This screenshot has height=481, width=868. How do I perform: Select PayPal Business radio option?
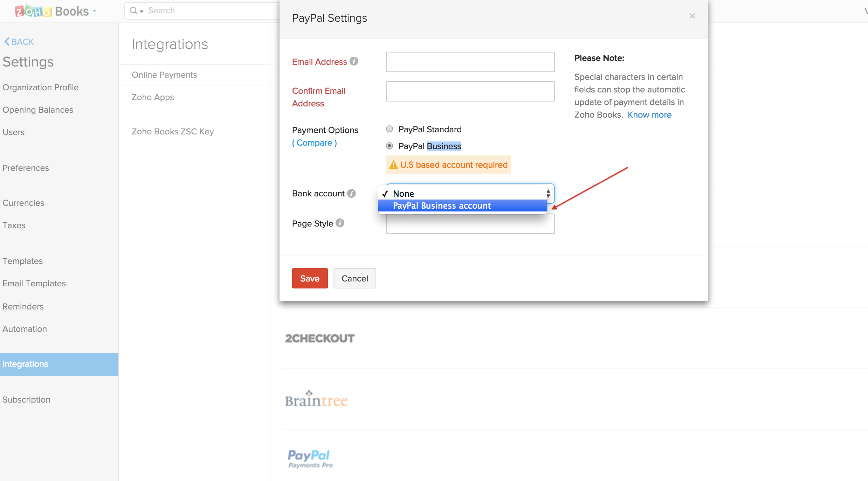[x=390, y=146]
